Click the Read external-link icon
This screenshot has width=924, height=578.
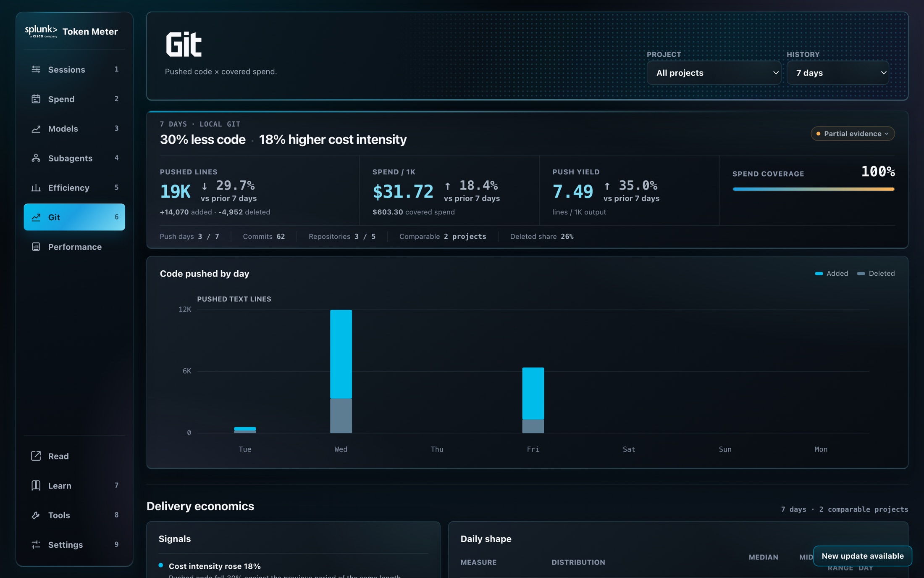36,456
